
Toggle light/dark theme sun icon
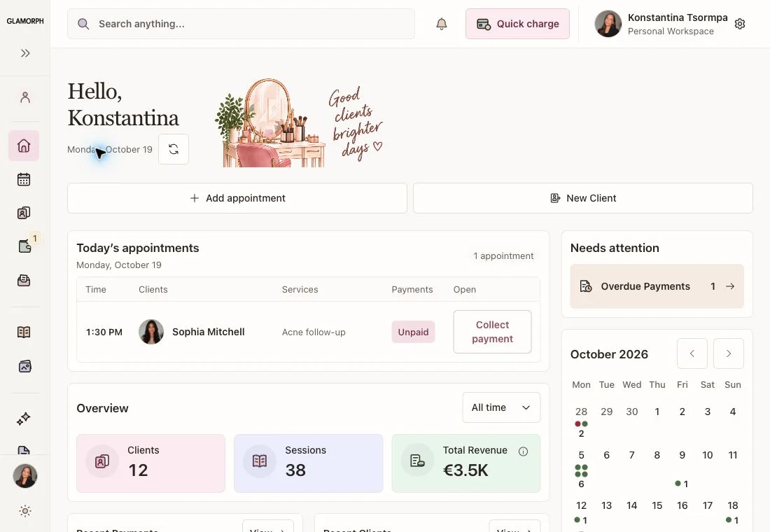[x=25, y=511]
